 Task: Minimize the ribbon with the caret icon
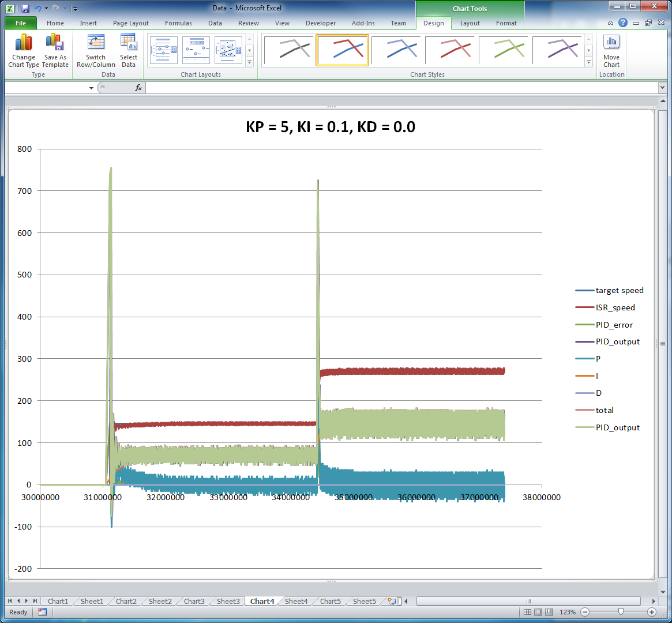(x=611, y=23)
